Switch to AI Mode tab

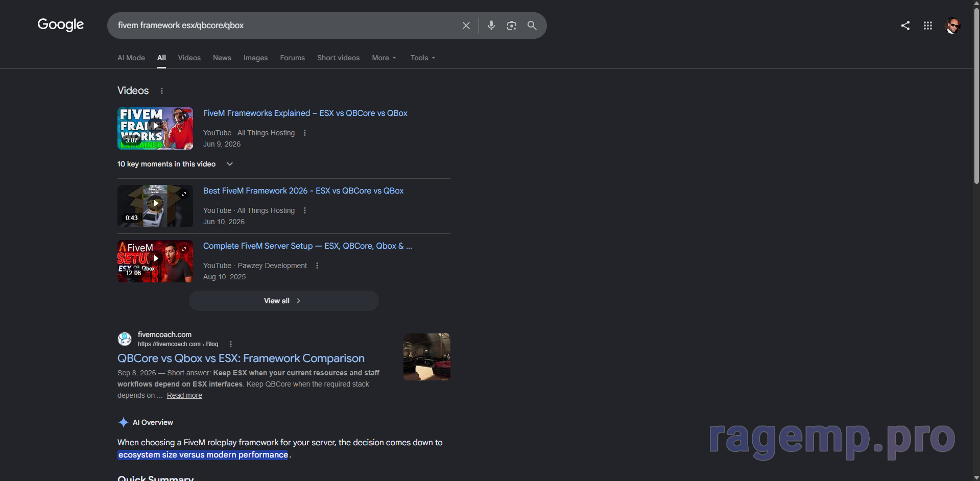click(131, 58)
